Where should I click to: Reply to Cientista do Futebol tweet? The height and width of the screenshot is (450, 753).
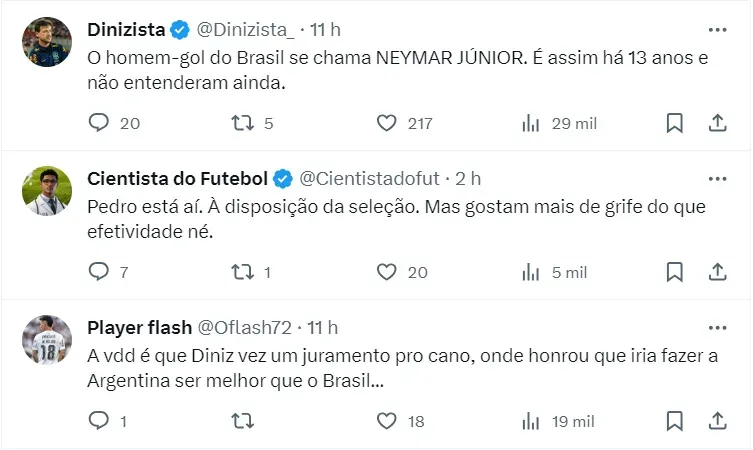[x=99, y=272]
